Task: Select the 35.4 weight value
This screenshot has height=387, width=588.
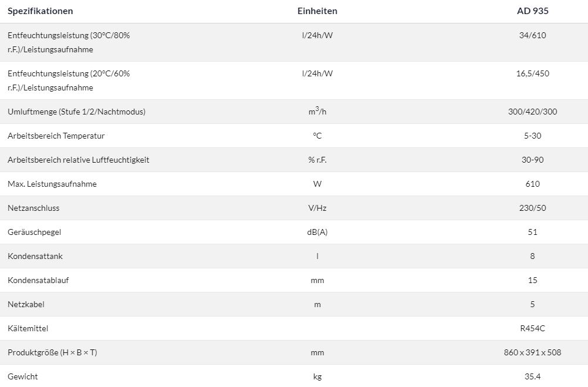Action: pos(532,376)
